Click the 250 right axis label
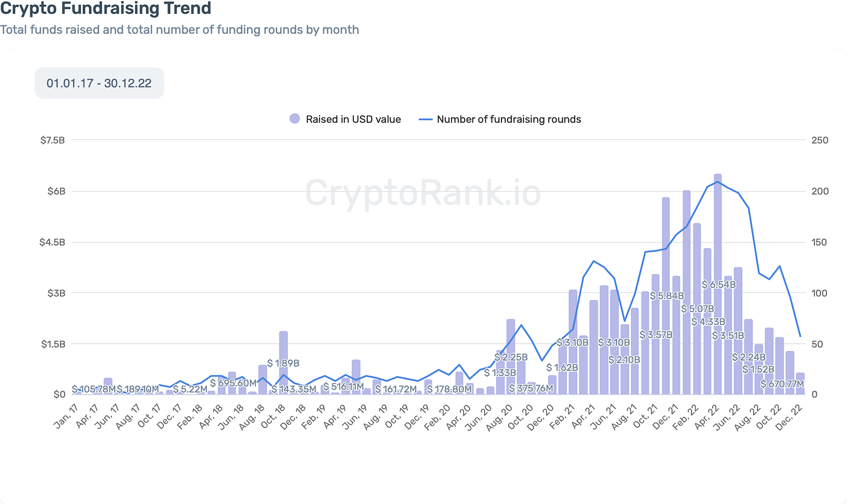This screenshot has height=504, width=847. [x=820, y=140]
